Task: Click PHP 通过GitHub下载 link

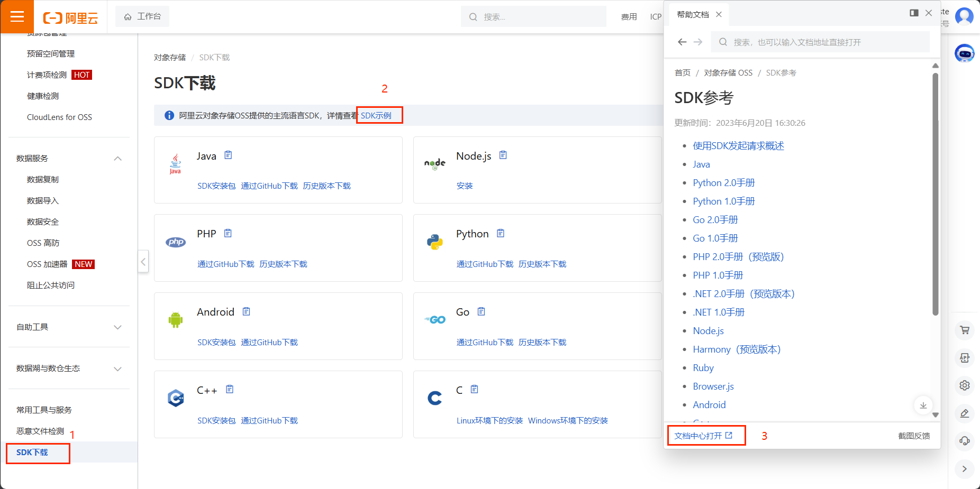Action: coord(226,264)
